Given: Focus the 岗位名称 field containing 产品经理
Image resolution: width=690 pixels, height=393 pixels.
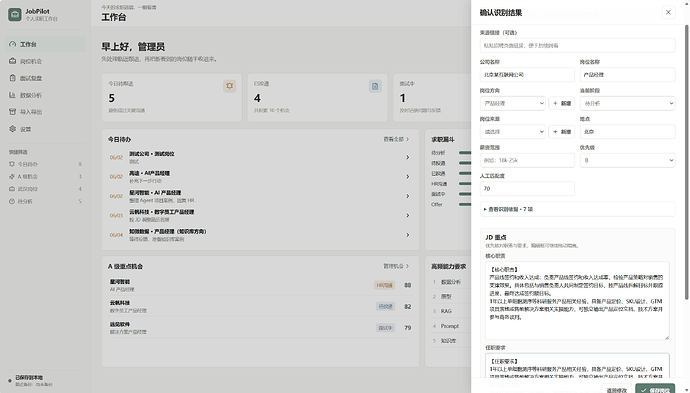Looking at the screenshot, I should (628, 75).
